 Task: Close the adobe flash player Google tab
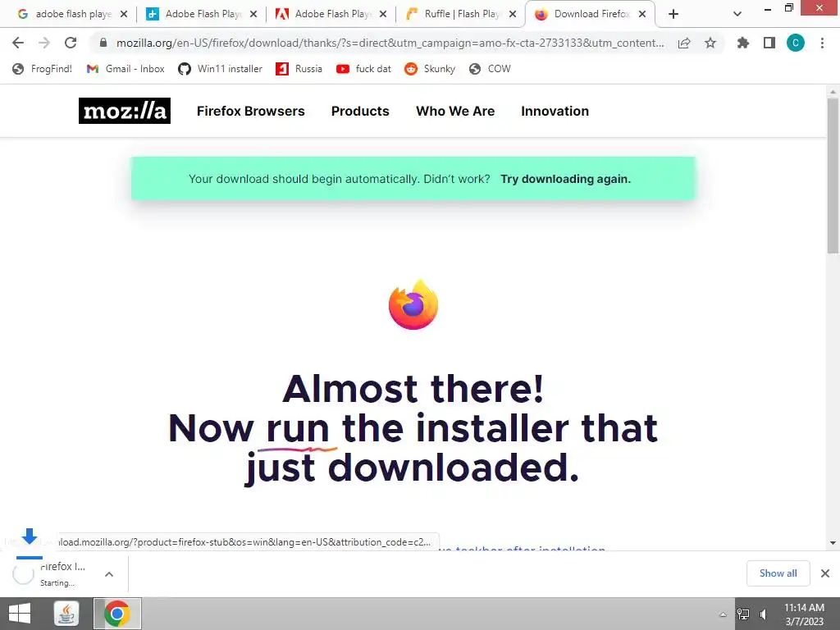(x=124, y=14)
